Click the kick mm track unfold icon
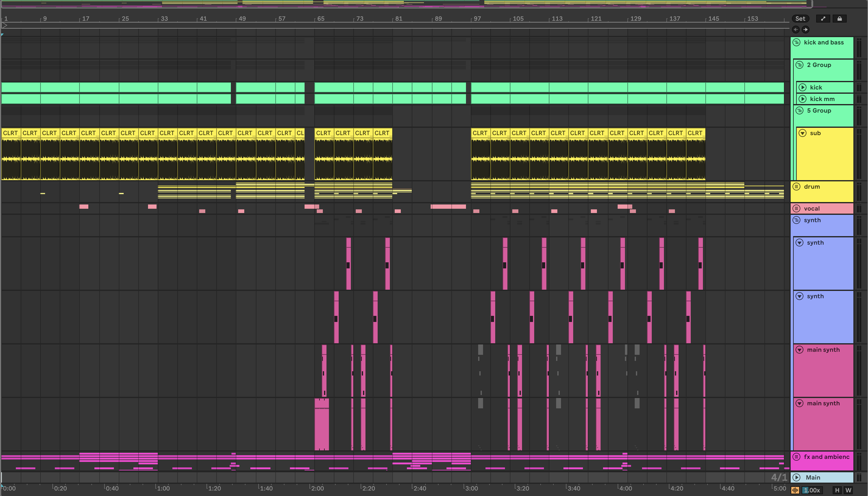 click(803, 99)
